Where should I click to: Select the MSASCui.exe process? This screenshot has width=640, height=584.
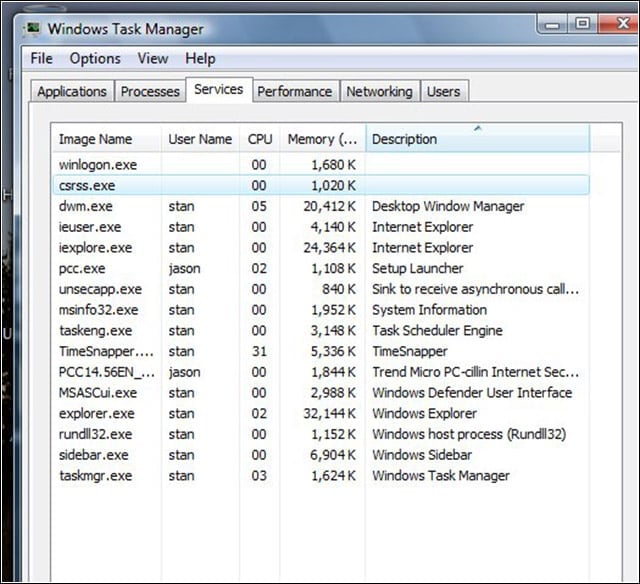tap(321, 393)
